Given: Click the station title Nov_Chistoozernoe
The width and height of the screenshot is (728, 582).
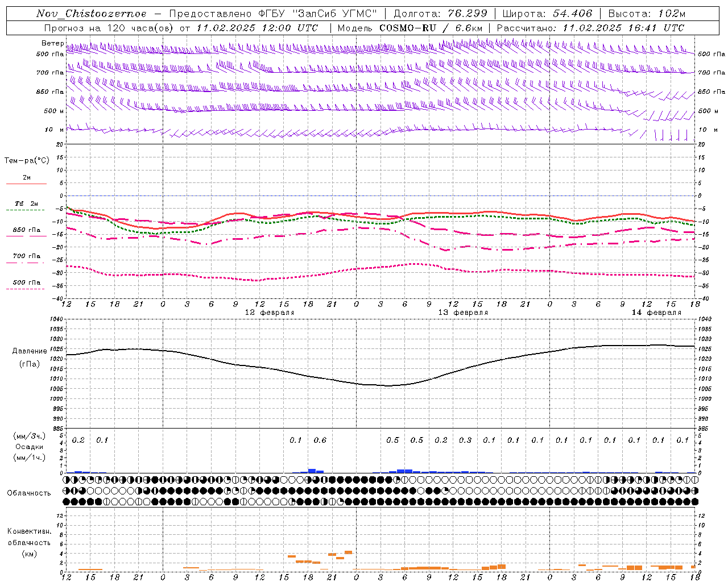Looking at the screenshot, I should [92, 14].
